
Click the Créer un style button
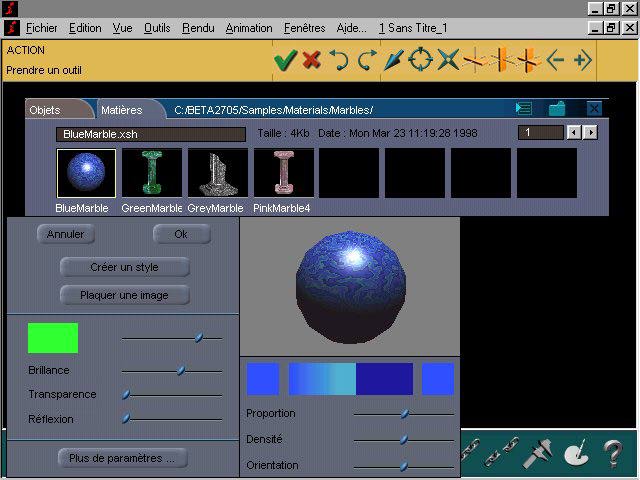[124, 267]
